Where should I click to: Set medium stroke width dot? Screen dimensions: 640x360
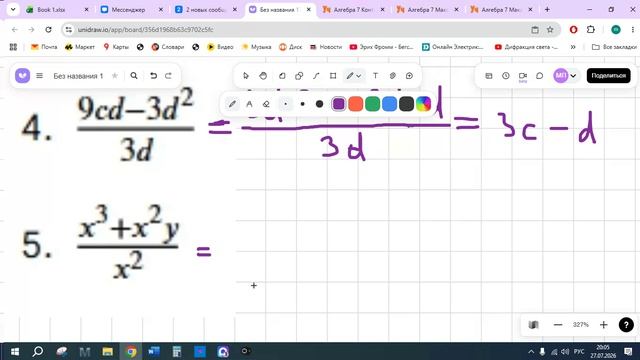[302, 104]
